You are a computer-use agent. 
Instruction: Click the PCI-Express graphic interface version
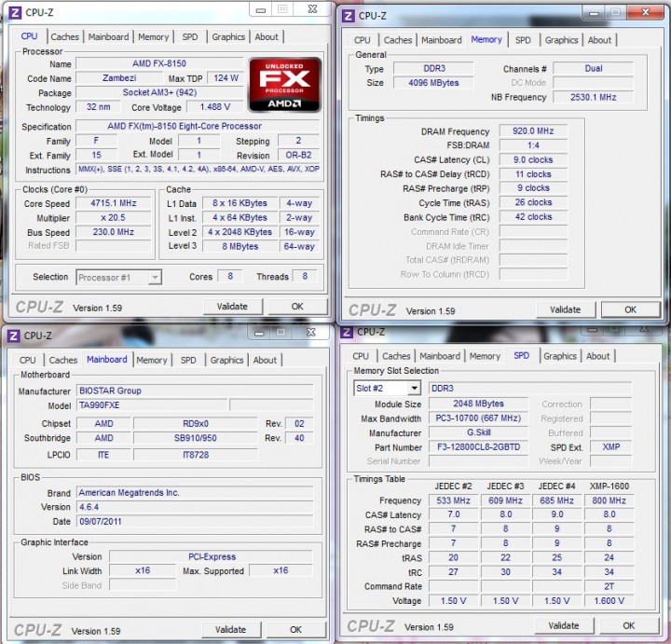coord(212,556)
